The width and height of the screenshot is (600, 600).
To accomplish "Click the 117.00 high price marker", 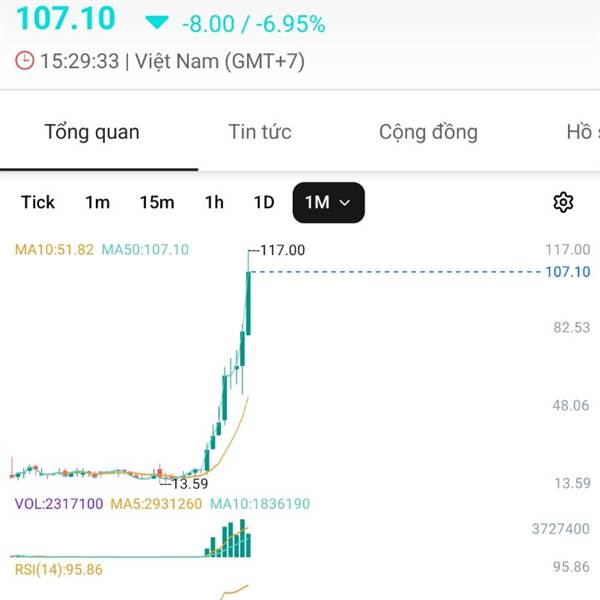I will pos(282,250).
